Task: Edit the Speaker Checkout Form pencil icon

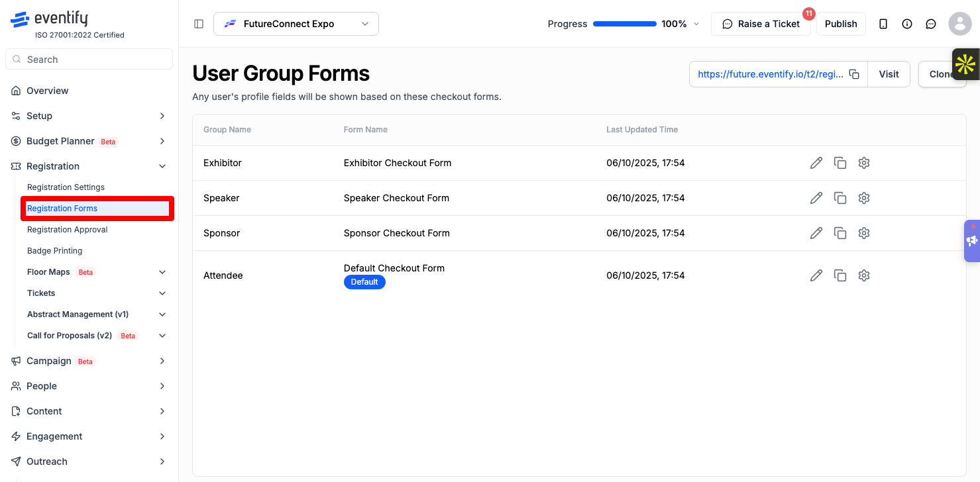Action: coord(816,198)
